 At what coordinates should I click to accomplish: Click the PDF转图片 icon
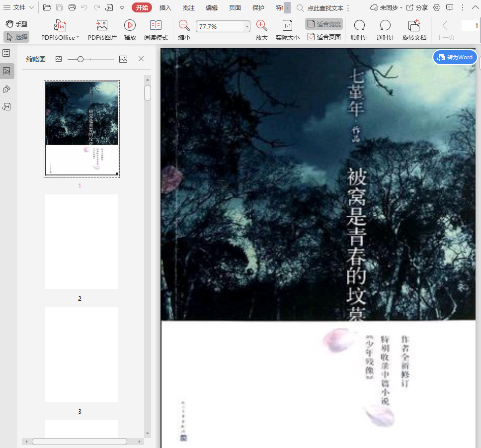(102, 26)
